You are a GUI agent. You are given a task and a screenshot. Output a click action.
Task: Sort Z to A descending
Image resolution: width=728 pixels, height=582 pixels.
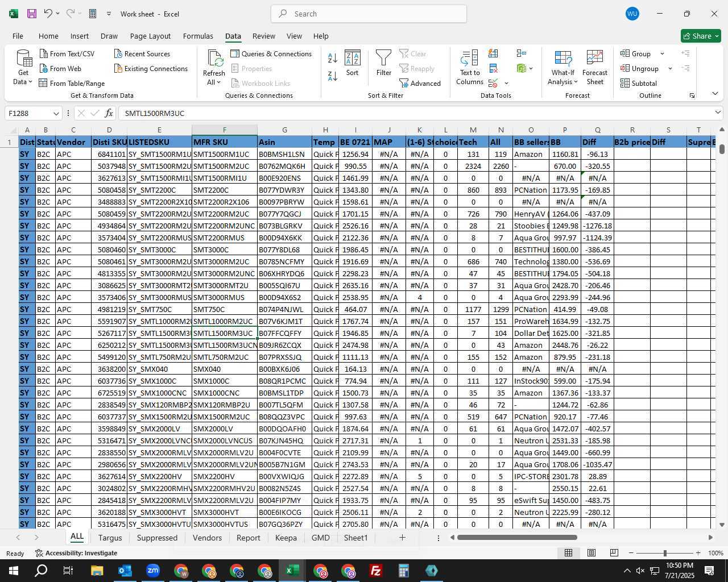pyautogui.click(x=333, y=76)
